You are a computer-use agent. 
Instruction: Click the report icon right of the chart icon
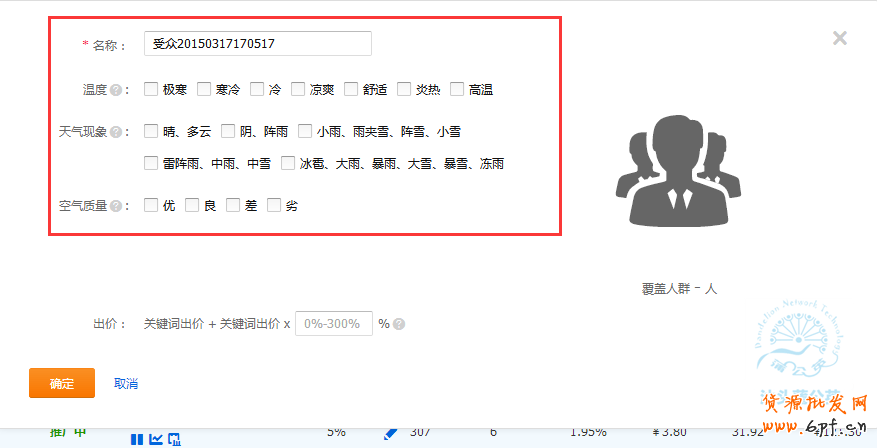[x=174, y=438]
